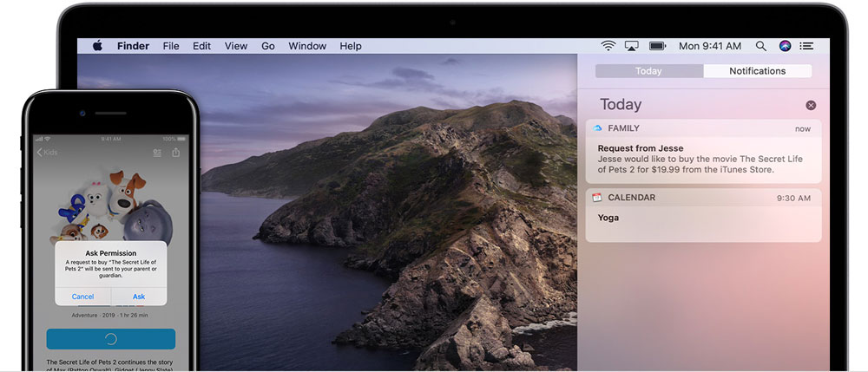Open the Apple menu
This screenshot has width=868, height=372.
pos(97,46)
